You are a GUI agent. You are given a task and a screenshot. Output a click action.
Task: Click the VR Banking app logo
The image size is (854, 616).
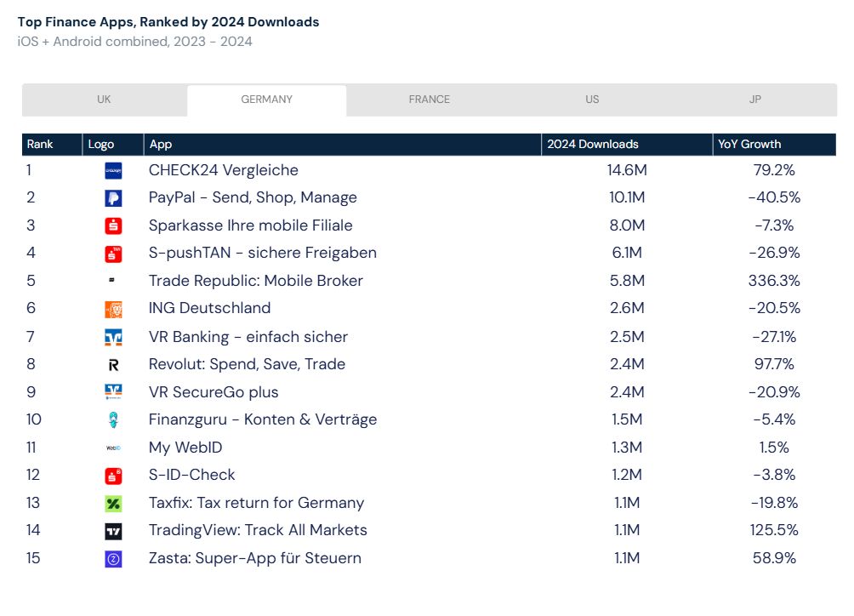113,337
